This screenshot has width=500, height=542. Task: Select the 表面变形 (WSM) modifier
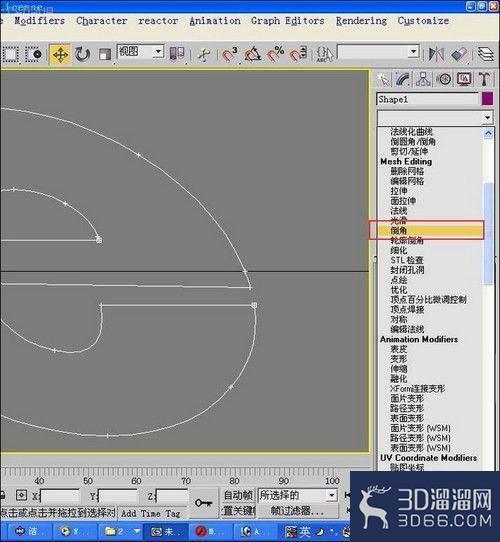pyautogui.click(x=420, y=448)
